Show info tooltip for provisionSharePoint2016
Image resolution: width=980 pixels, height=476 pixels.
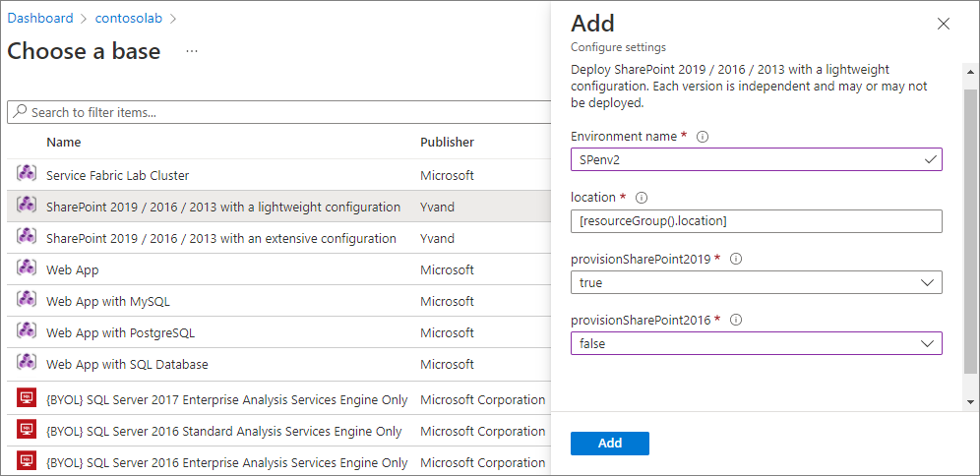pos(736,321)
